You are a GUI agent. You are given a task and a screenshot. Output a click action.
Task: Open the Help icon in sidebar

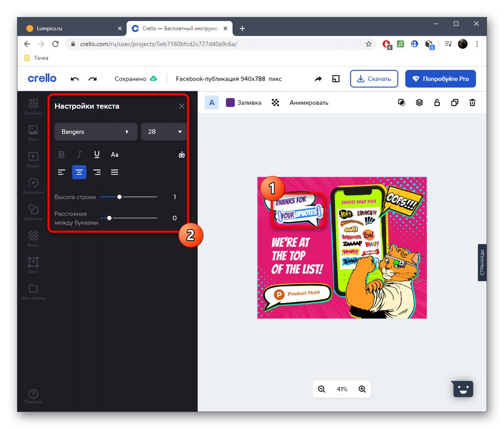tap(33, 396)
